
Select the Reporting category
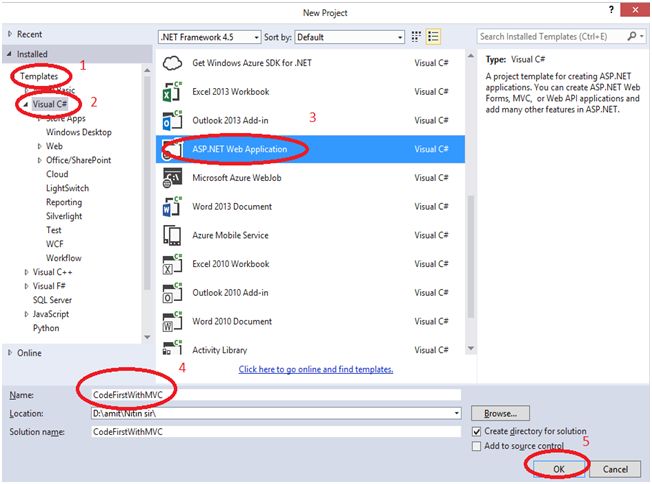tap(64, 202)
